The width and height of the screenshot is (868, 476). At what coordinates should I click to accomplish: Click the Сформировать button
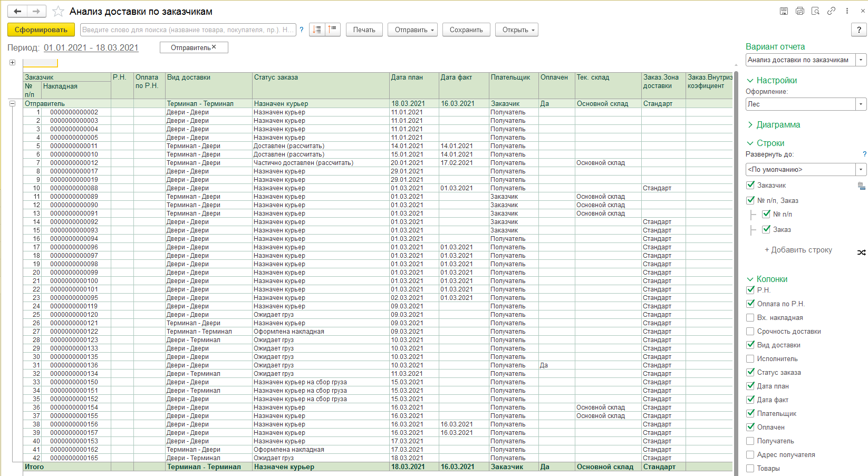[41, 30]
